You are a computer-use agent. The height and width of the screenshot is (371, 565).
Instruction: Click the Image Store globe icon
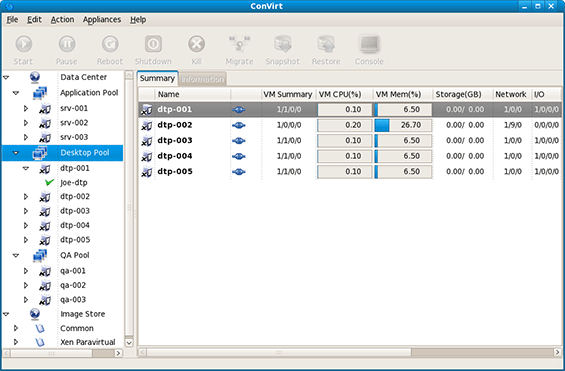(35, 314)
